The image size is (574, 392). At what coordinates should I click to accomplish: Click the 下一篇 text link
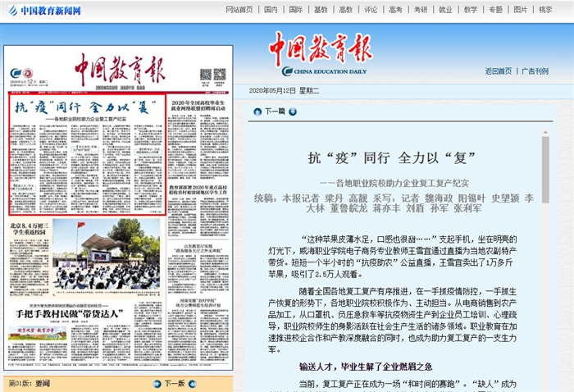275,112
